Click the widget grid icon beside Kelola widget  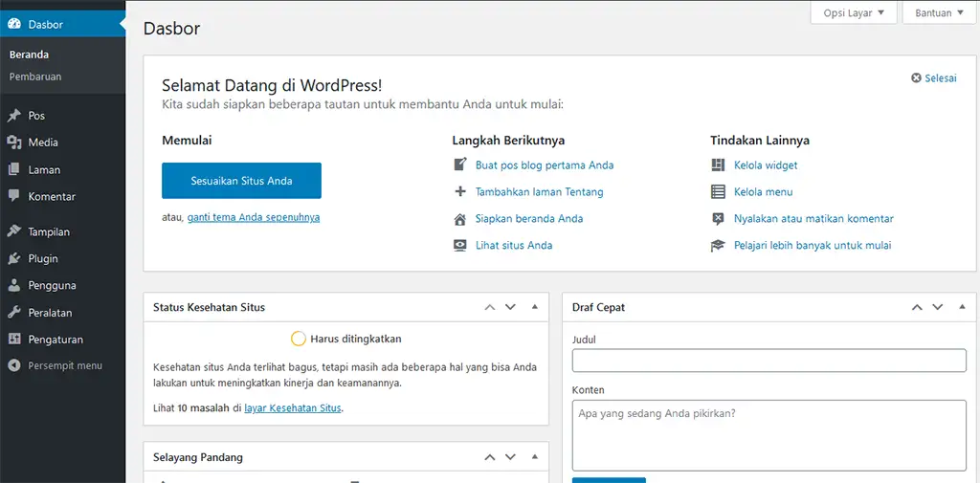tap(718, 165)
